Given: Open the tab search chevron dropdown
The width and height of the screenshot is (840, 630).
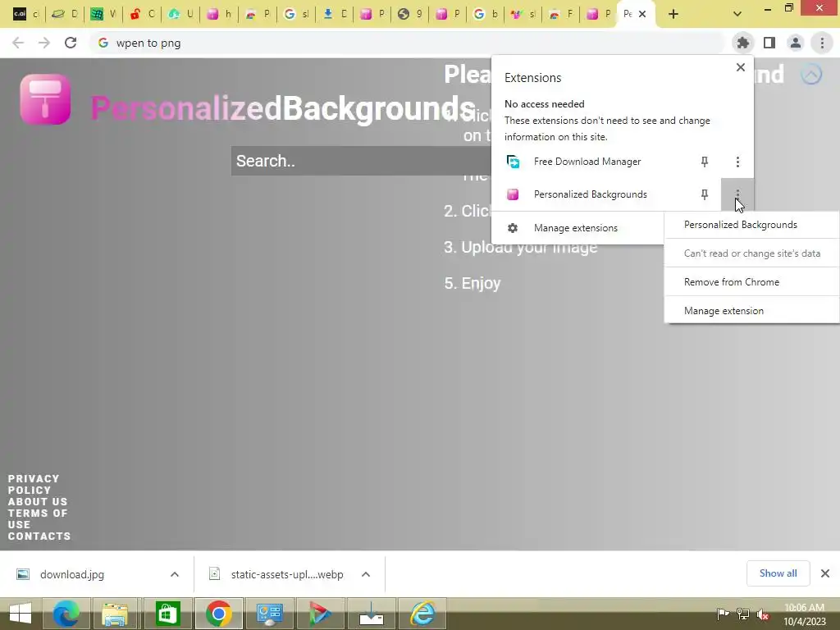Looking at the screenshot, I should 737,14.
